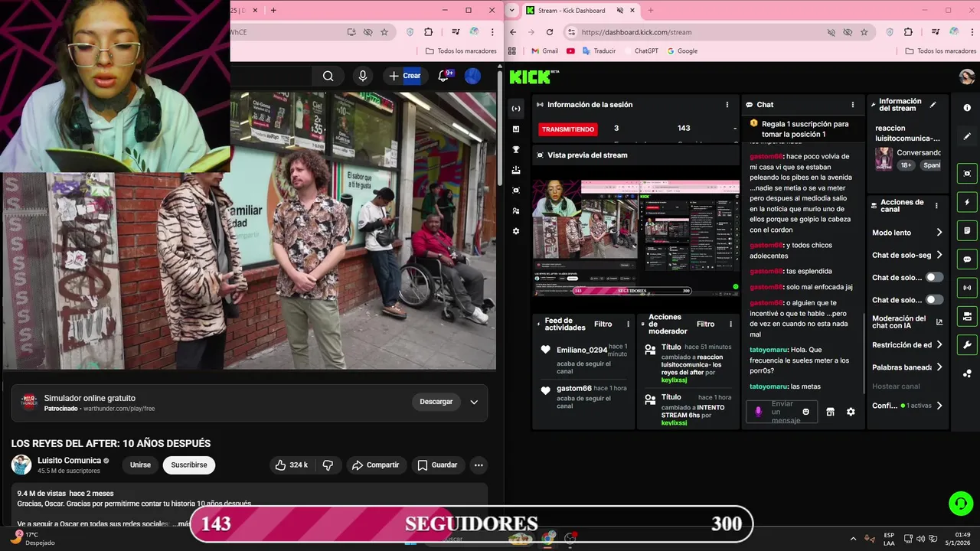This screenshot has height=551, width=980.
Task: Open the Información de la sesión options menu
Action: (727, 104)
